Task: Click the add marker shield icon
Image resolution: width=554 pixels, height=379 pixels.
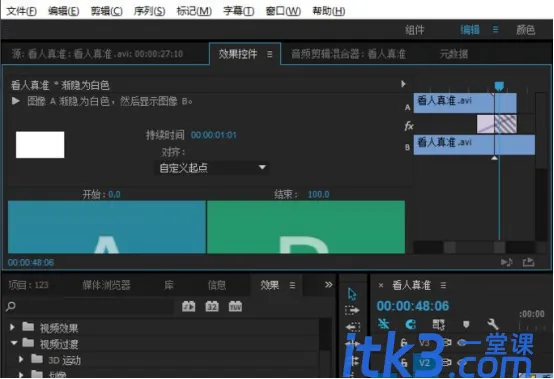Action: [466, 324]
